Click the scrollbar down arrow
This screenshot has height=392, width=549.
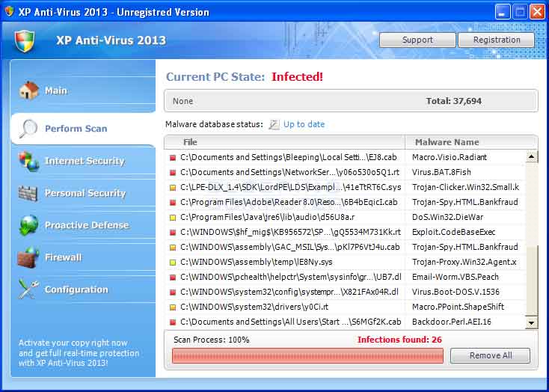[532, 322]
